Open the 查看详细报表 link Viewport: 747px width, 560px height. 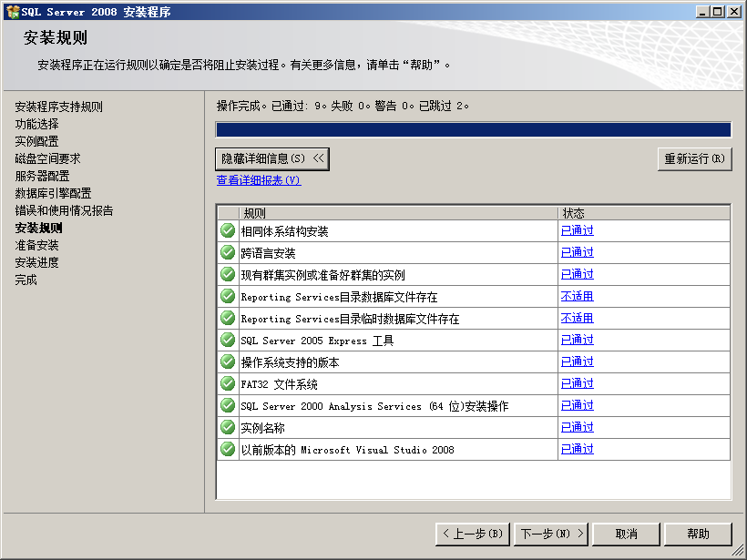point(258,180)
